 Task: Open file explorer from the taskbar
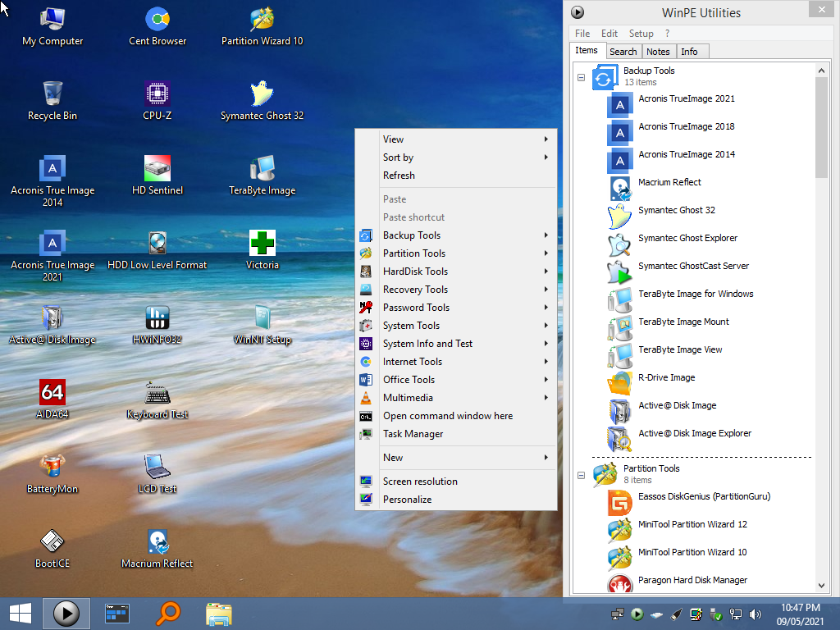pos(218,614)
